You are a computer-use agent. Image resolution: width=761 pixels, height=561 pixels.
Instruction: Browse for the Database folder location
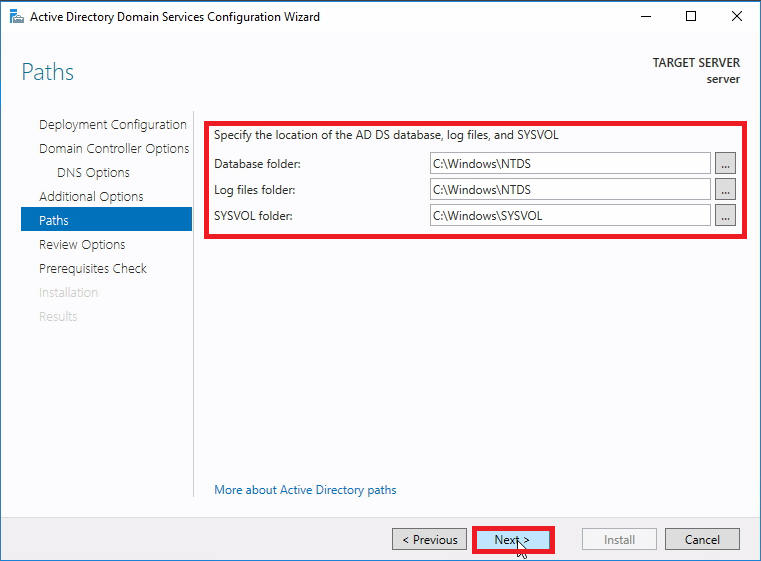pos(725,163)
